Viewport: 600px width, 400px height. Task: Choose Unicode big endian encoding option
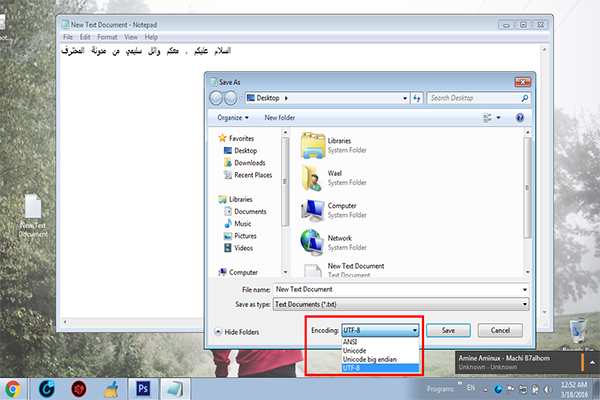(372, 359)
